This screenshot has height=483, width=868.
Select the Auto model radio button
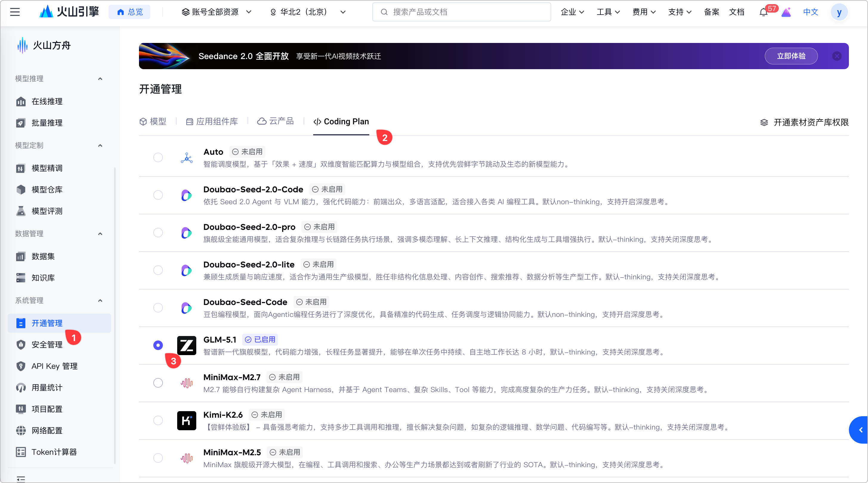point(158,158)
